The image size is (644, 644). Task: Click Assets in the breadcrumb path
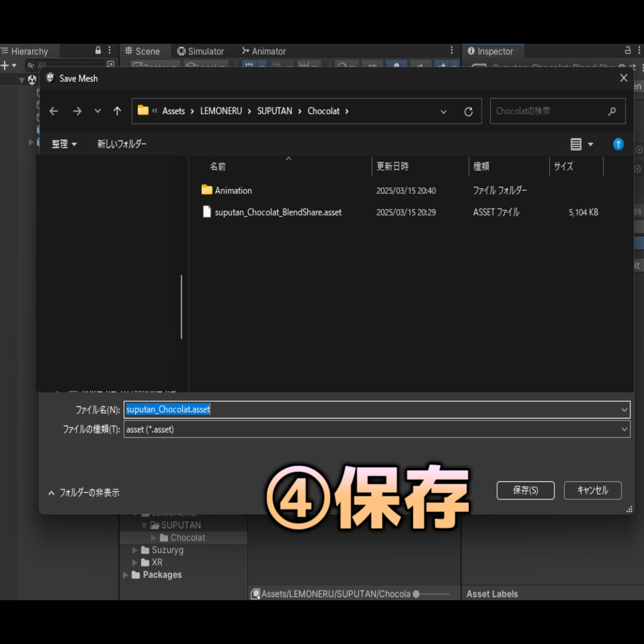click(173, 111)
